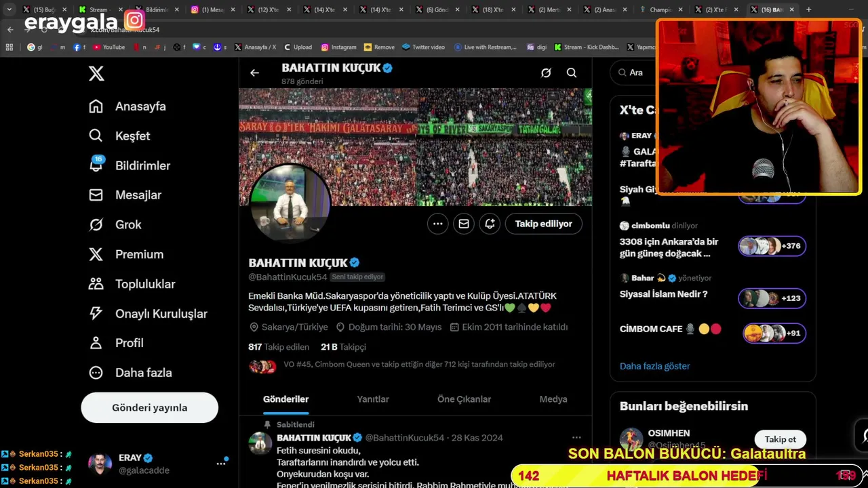Open the YouTube bookmark
The height and width of the screenshot is (488, 868).
pos(109,47)
